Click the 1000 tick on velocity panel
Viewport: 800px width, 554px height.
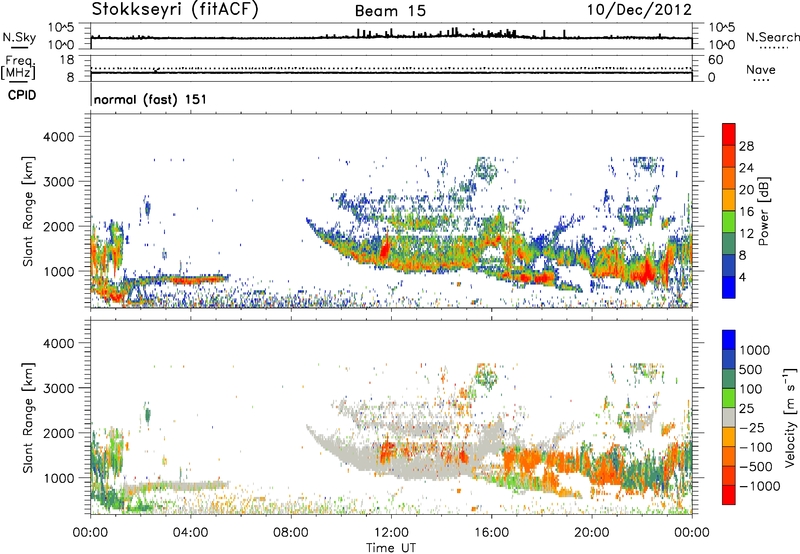click(58, 478)
